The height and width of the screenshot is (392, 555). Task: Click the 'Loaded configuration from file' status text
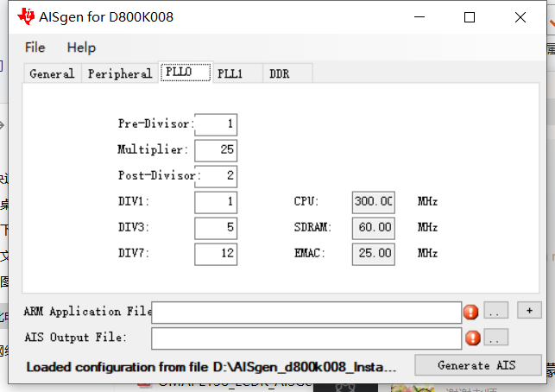click(211, 367)
